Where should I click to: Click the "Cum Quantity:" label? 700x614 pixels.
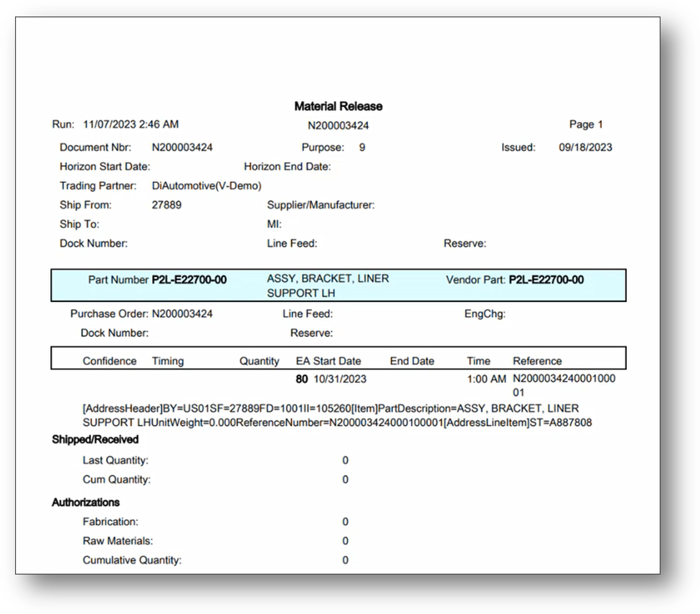coord(116,480)
